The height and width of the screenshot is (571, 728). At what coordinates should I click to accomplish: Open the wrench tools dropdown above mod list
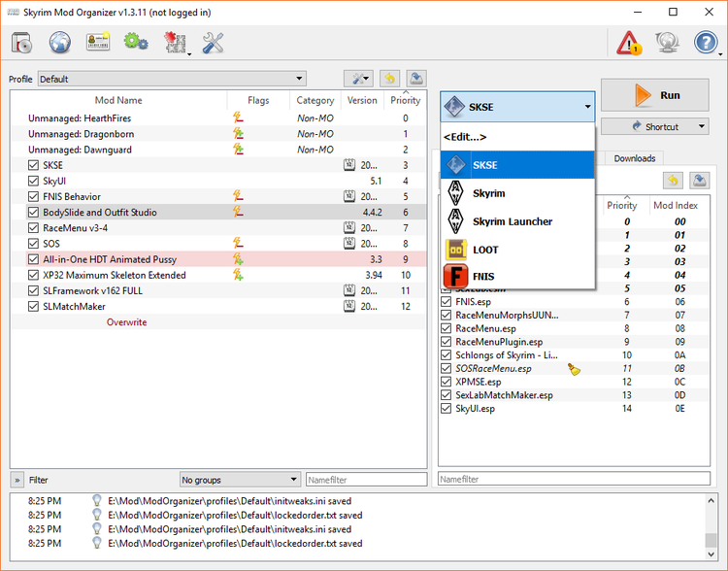pos(359,79)
